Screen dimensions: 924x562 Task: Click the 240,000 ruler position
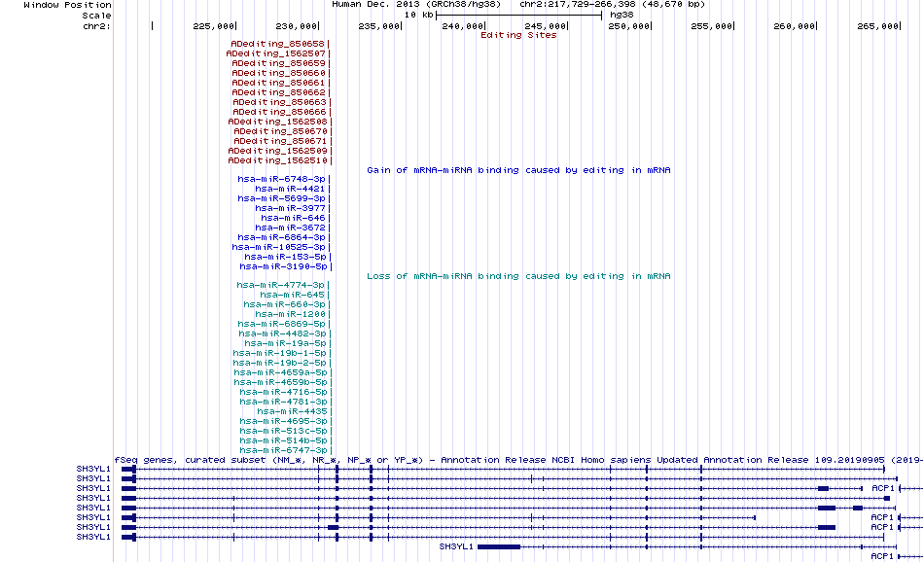tap(463, 26)
